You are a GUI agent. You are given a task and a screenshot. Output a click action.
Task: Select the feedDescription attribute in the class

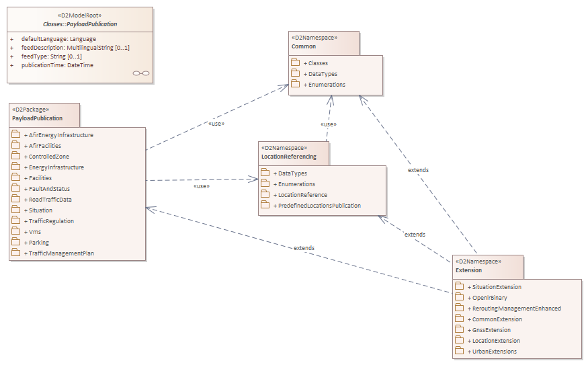pos(75,48)
